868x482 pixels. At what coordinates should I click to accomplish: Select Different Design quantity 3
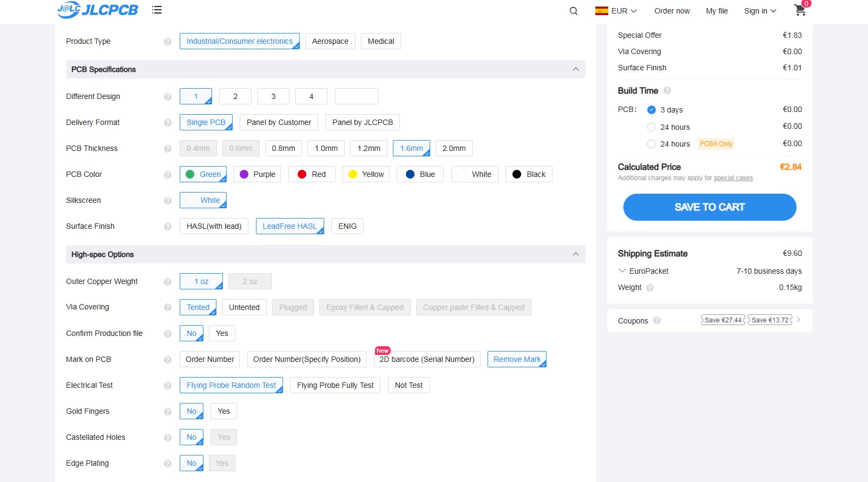click(273, 96)
